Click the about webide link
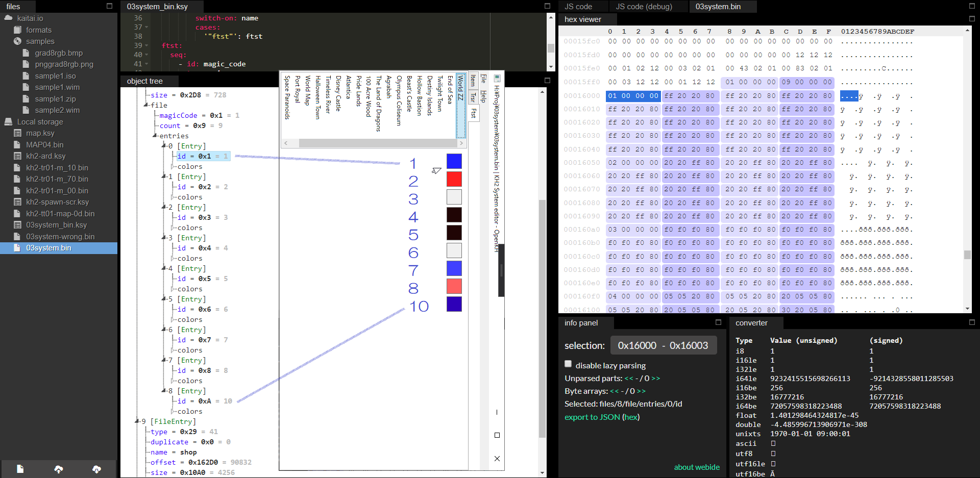Image resolution: width=980 pixels, height=478 pixels. (697, 467)
